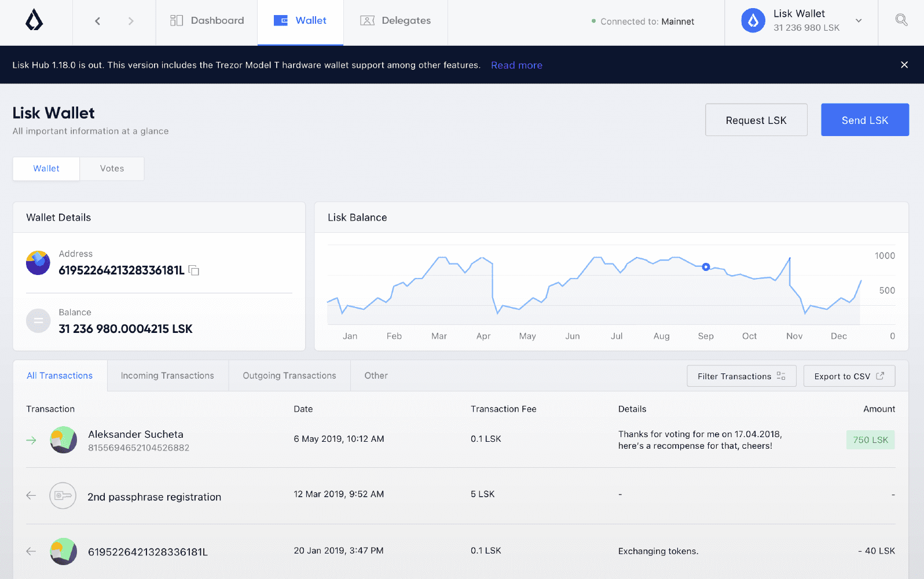The height and width of the screenshot is (579, 924).
Task: Click the wallet address avatar
Action: (38, 263)
